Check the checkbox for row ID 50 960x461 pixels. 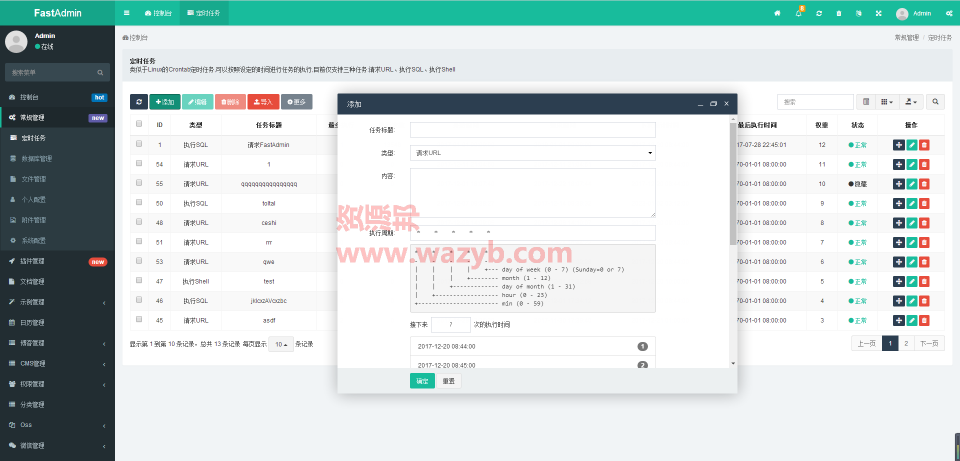tap(139, 202)
